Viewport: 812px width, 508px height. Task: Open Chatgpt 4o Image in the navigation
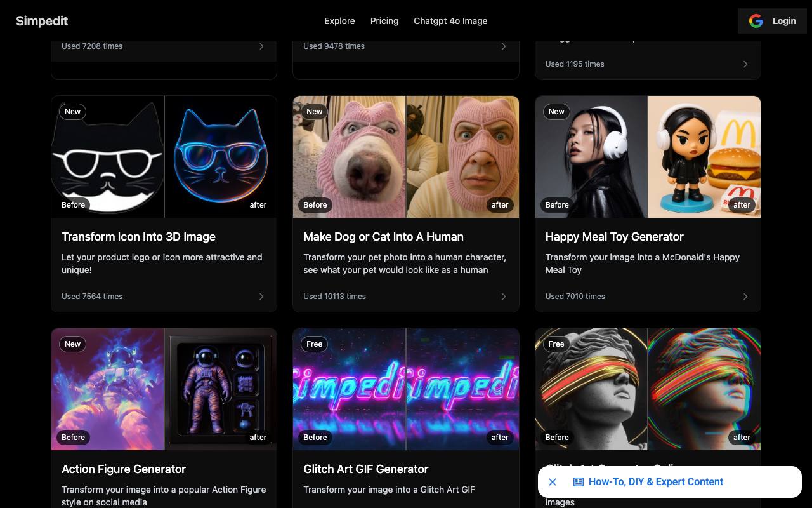coord(450,21)
